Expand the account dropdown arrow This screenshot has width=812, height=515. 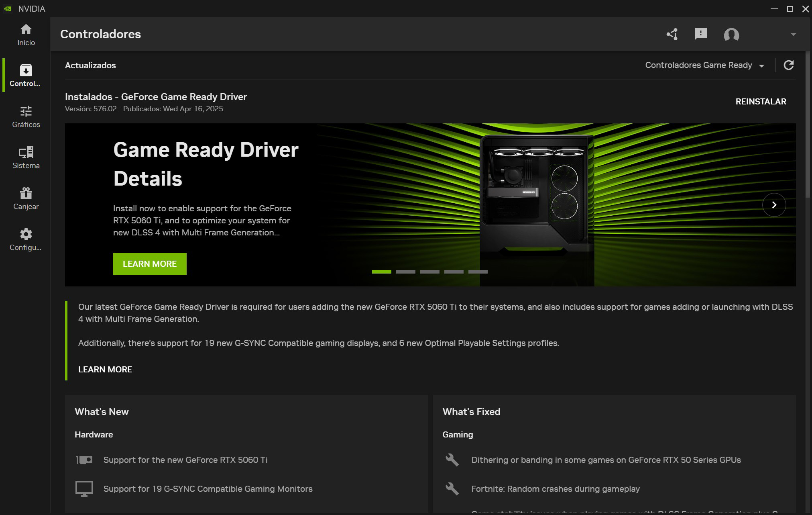tap(793, 34)
